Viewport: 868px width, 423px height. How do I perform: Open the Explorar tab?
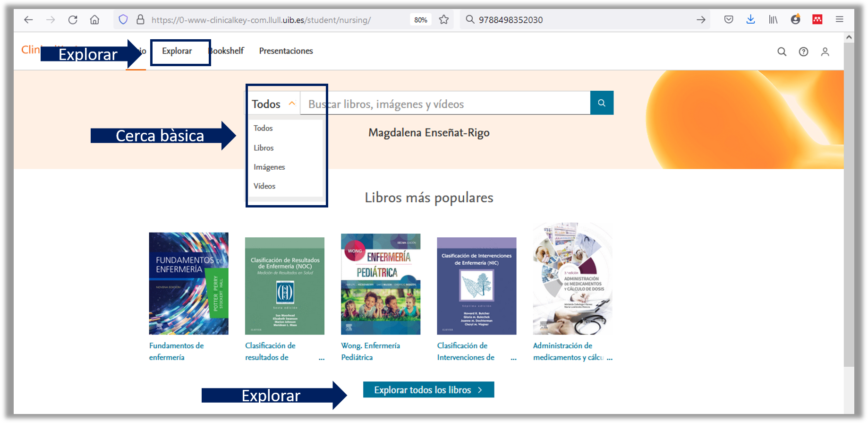(177, 51)
